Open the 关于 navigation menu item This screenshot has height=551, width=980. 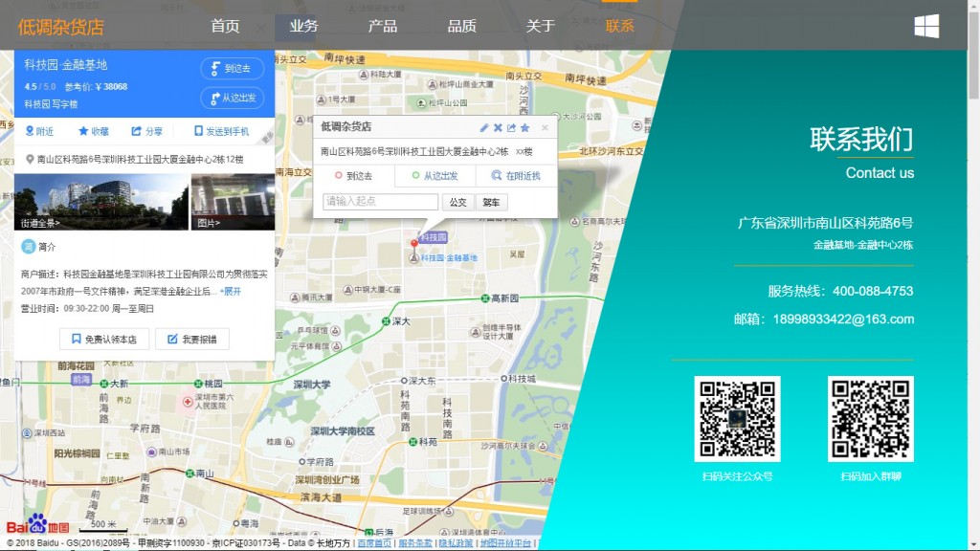(x=541, y=26)
